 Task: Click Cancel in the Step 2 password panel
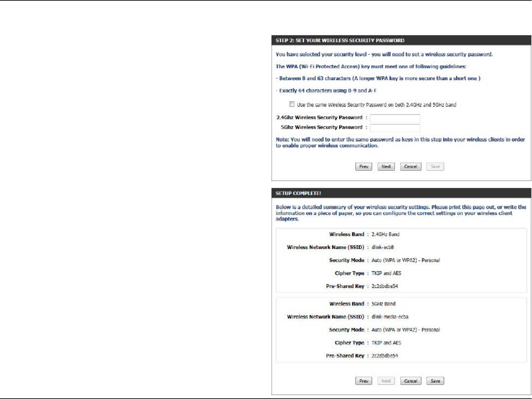[x=411, y=166]
